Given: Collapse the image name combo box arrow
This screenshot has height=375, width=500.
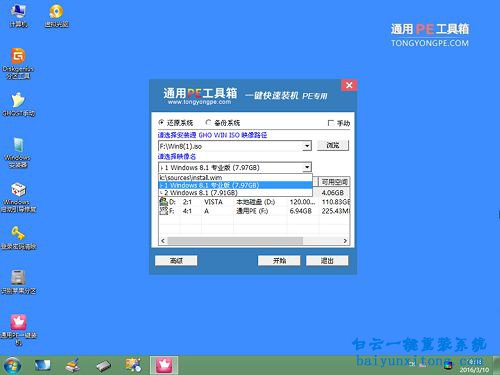Looking at the screenshot, I should [x=307, y=167].
